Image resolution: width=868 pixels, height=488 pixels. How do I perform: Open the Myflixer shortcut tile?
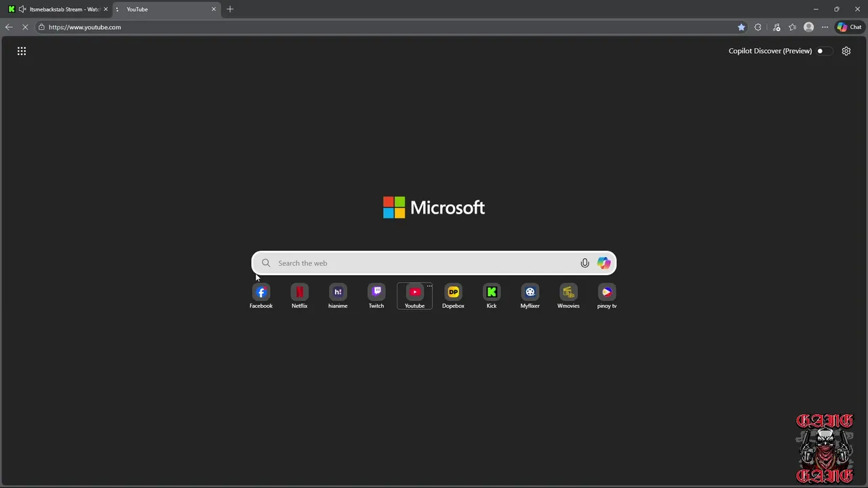530,296
